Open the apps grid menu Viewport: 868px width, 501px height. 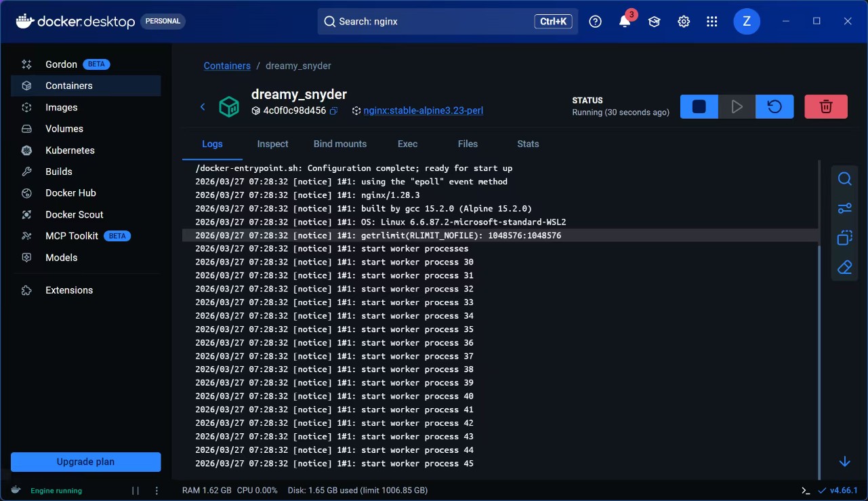point(711,22)
